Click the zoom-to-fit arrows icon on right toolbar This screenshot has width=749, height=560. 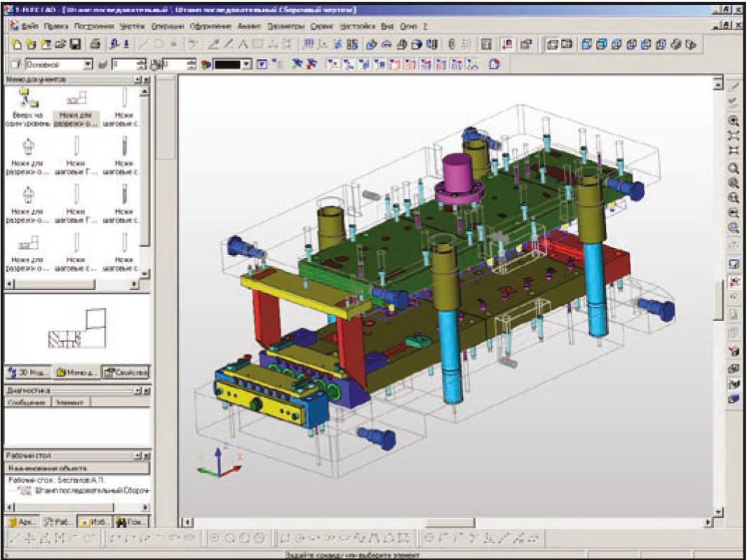pos(734,135)
